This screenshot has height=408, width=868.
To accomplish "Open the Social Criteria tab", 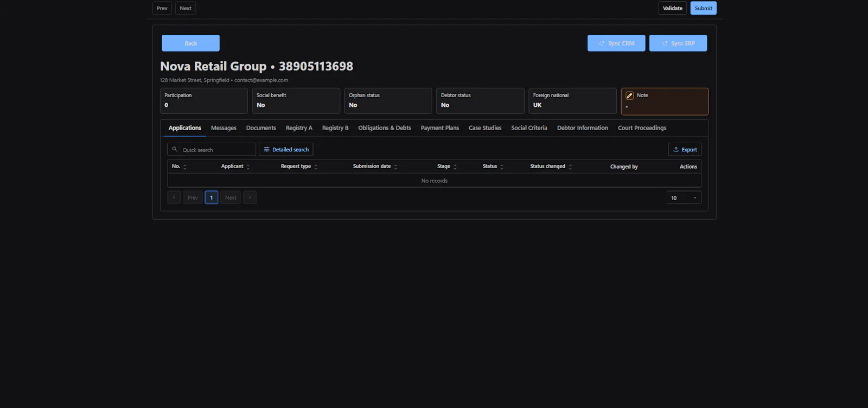I will 529,128.
